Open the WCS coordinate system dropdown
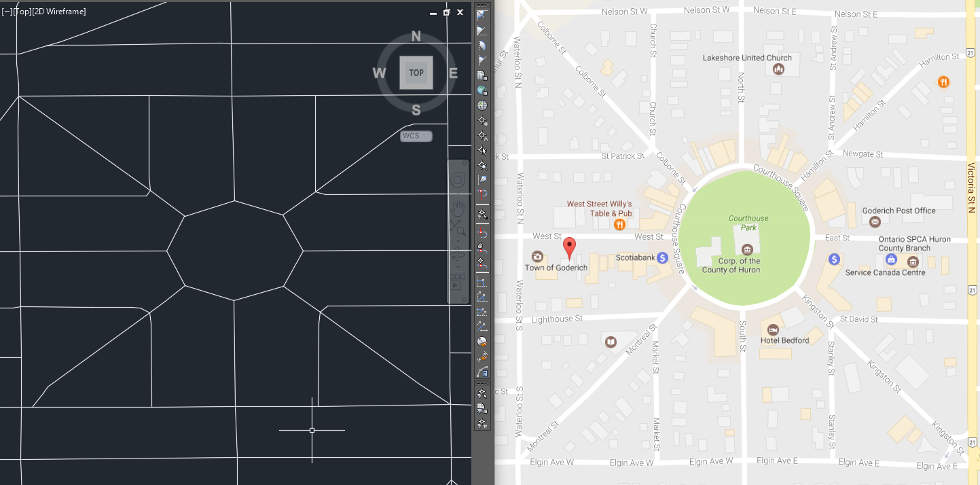Viewport: 980px width, 485px height. [416, 136]
